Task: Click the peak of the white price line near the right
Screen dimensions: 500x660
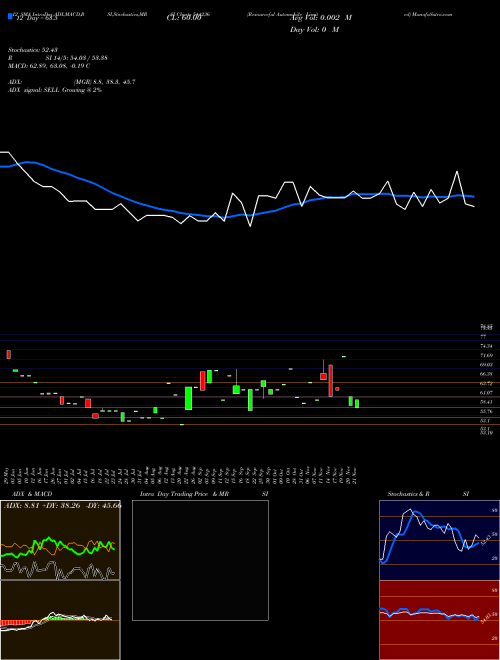Action: click(x=457, y=171)
